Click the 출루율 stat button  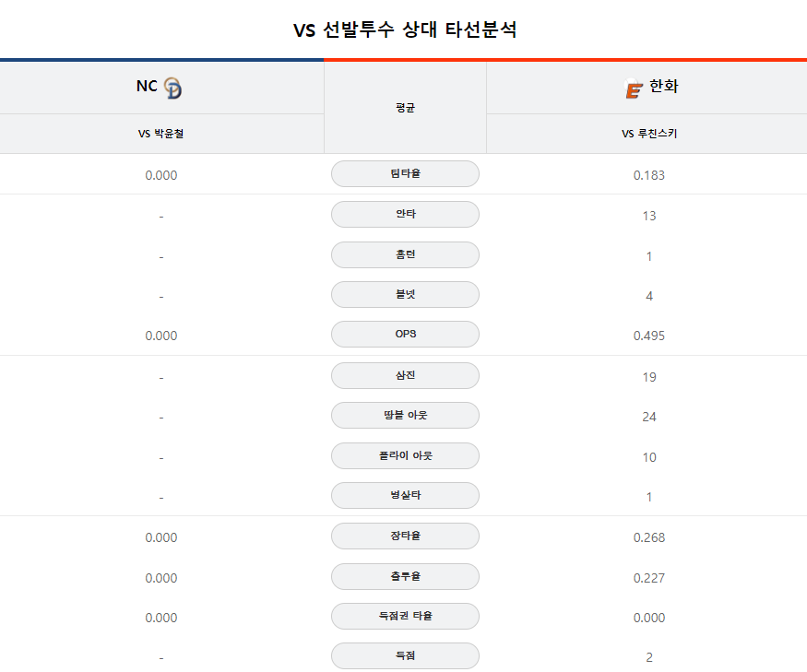click(405, 577)
